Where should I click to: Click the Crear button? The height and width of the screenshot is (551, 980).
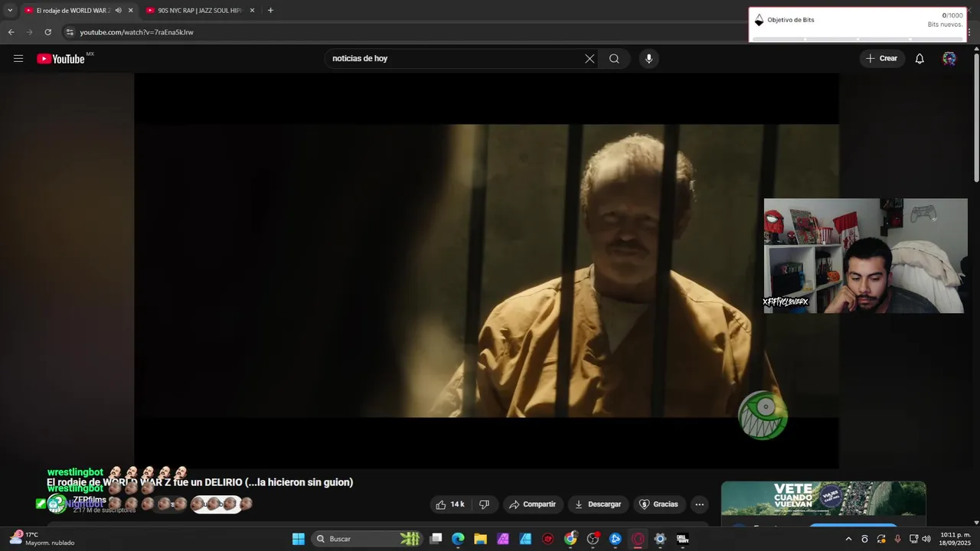(881, 59)
